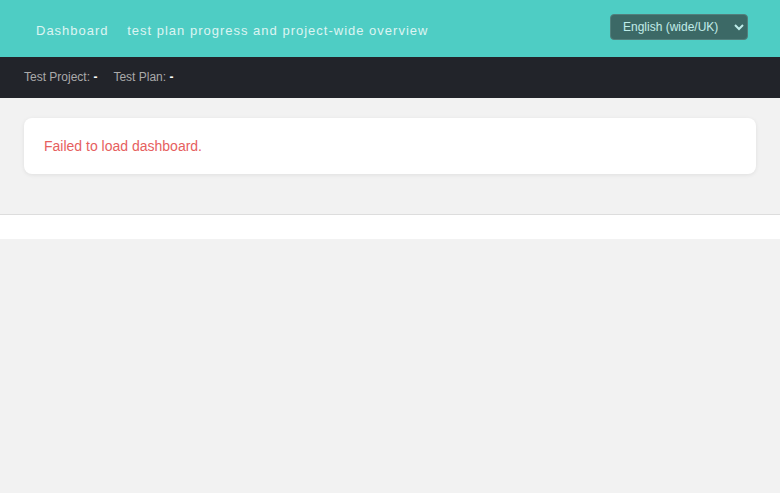Click the empty area of the dark project bar
The image size is (780, 493).
pyautogui.click(x=473, y=77)
